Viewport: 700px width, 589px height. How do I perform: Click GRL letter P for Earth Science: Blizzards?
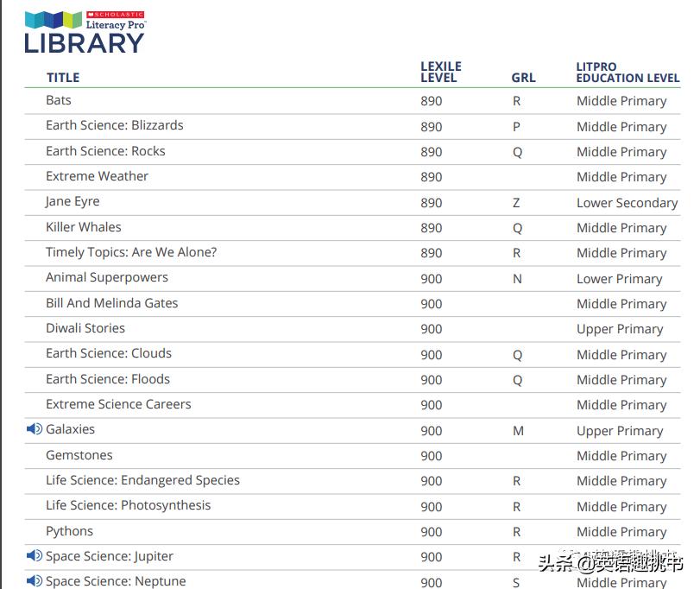(516, 127)
